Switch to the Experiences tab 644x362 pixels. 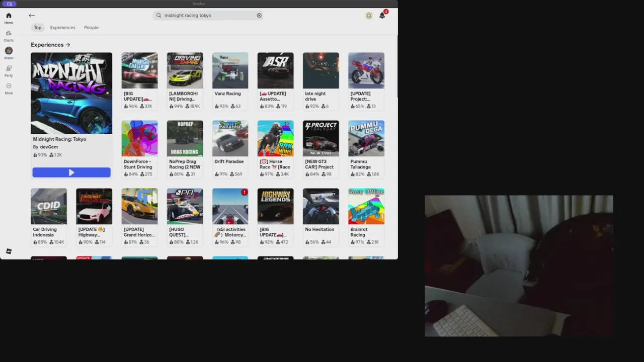(63, 28)
